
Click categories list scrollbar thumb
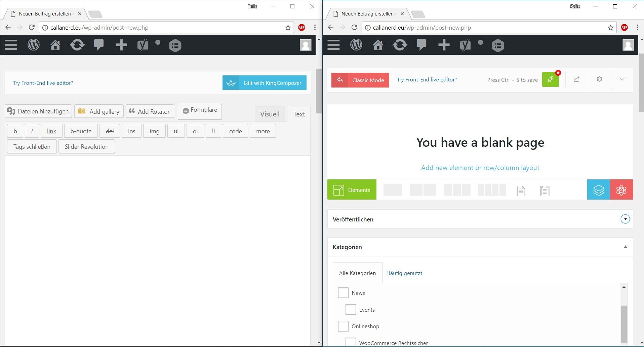(x=624, y=324)
